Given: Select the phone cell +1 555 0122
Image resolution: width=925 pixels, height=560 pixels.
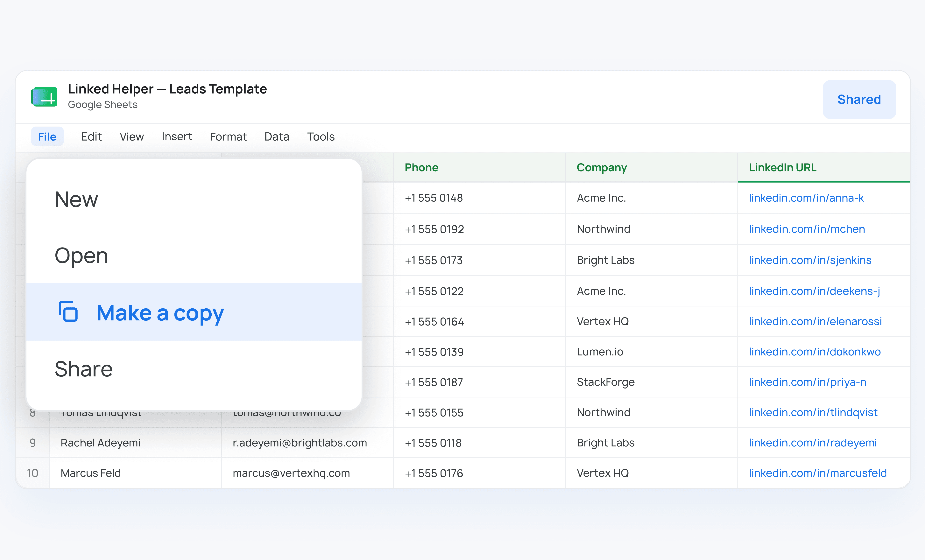Looking at the screenshot, I should click(x=479, y=291).
